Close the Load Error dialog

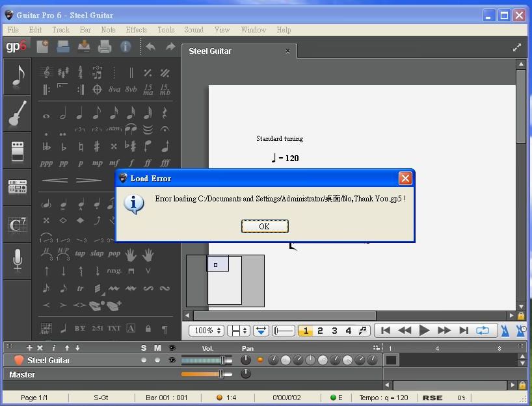pos(405,178)
